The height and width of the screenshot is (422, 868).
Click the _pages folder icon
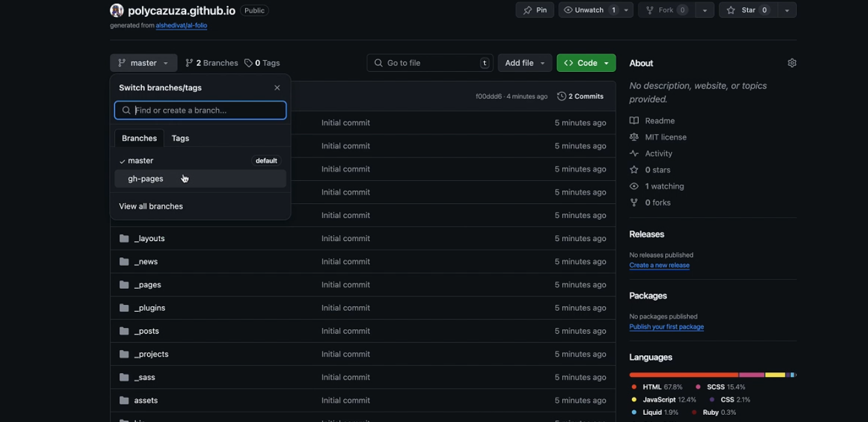[x=124, y=285]
